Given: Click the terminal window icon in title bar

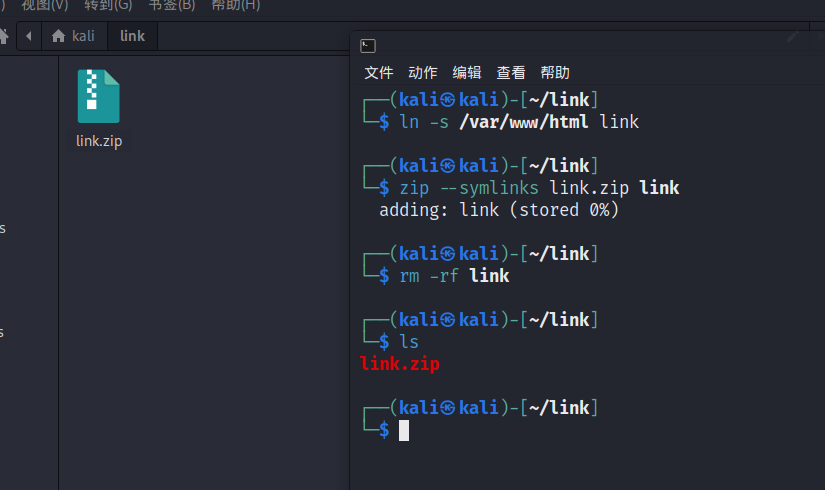Looking at the screenshot, I should [x=368, y=46].
